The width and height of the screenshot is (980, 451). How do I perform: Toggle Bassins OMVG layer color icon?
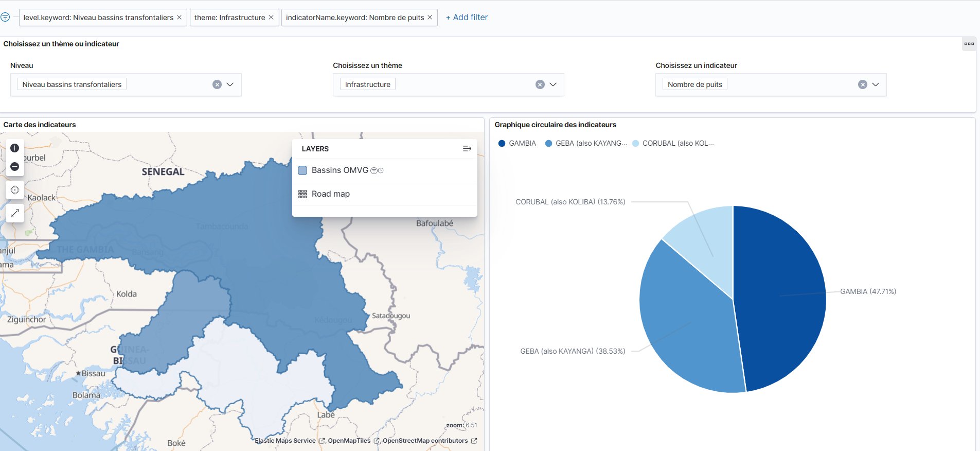coord(302,170)
